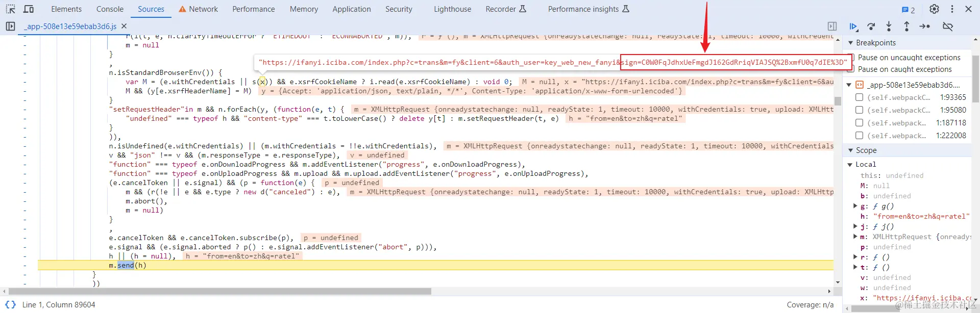Hide the debugger sidebar panel icon
Screen dimensions: 980x313
[832, 26]
